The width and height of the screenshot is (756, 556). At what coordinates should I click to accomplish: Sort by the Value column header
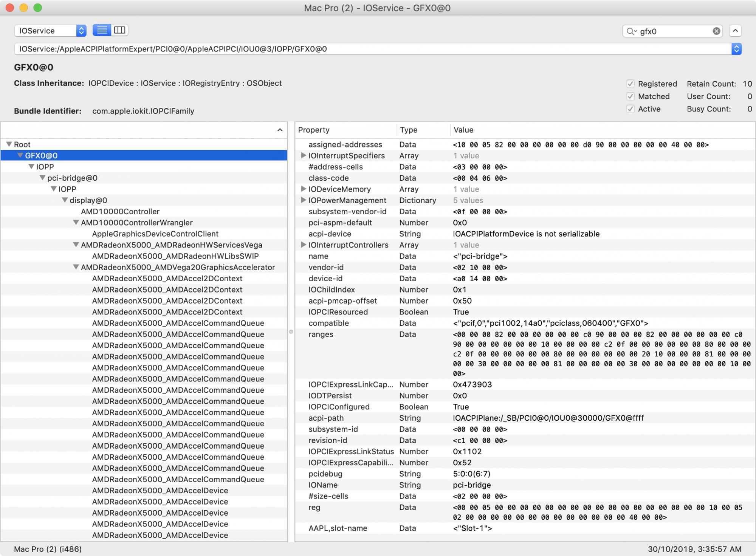[603, 130]
